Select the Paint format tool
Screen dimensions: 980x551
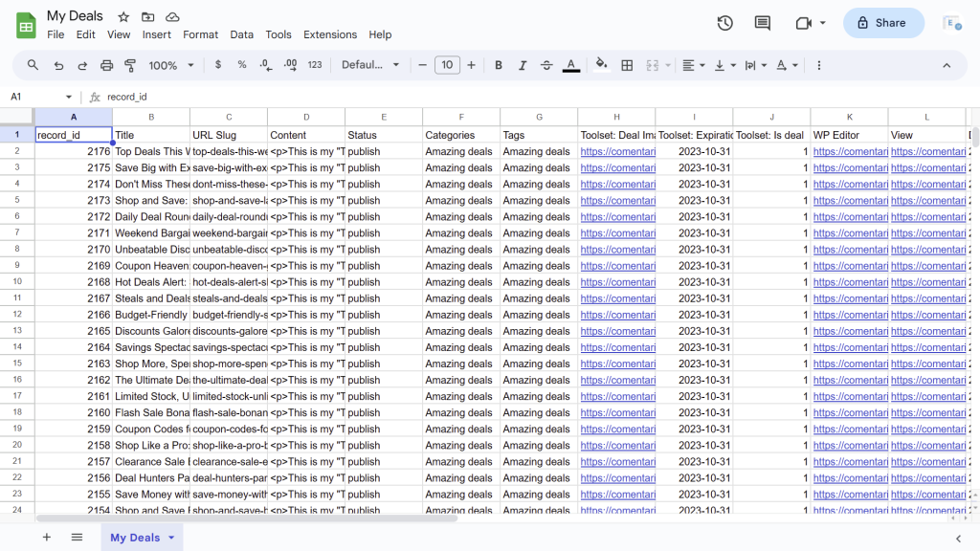[x=130, y=65]
